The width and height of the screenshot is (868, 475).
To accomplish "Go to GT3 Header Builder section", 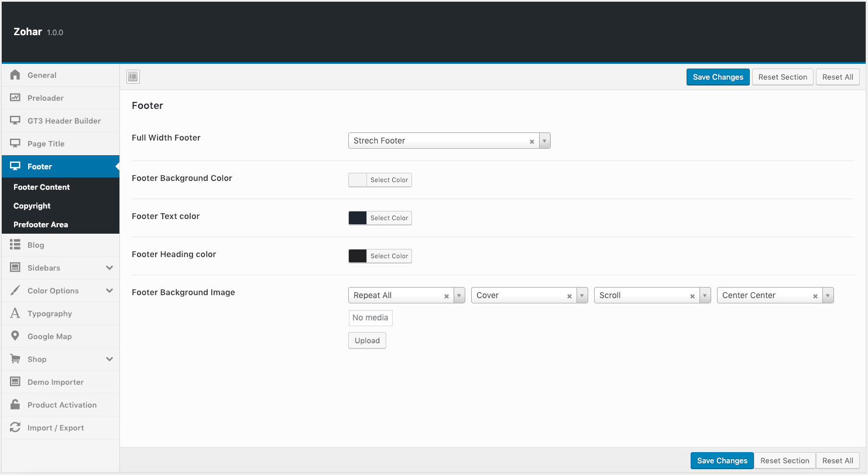I will [60, 121].
